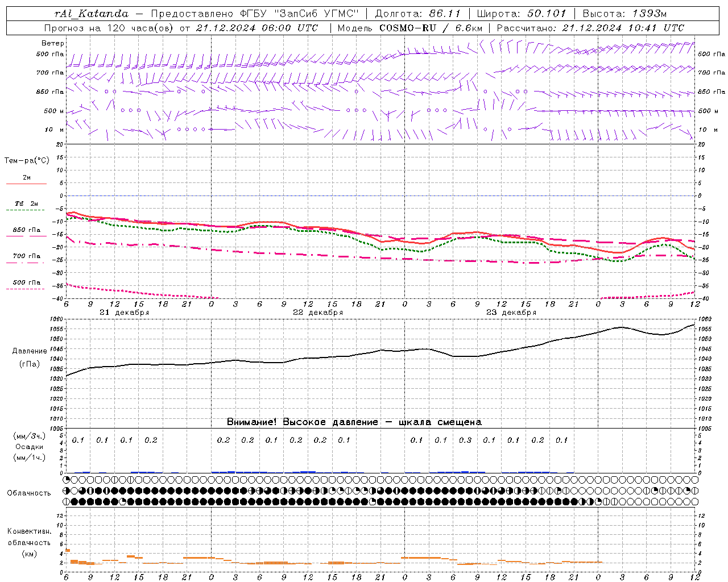Click the 21 декабря date marker
Screen dimensions: 728x582
(124, 313)
